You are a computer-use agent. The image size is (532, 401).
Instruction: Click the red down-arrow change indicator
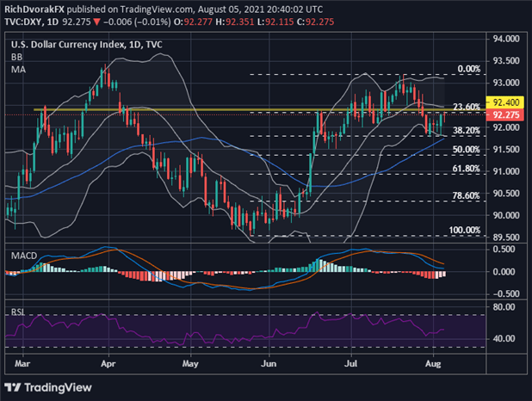96,22
